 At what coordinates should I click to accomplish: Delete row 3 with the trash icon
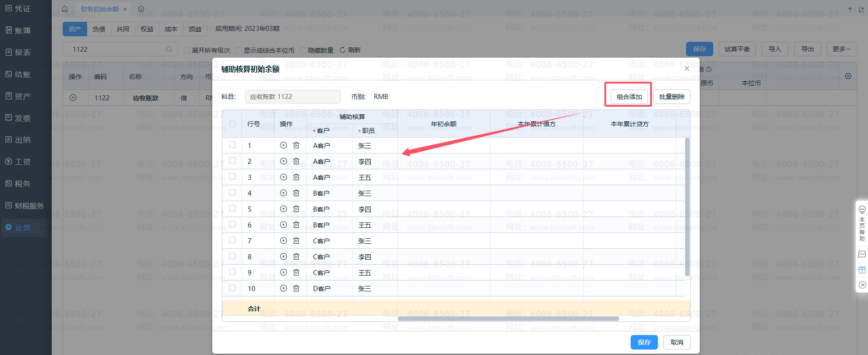(x=296, y=177)
